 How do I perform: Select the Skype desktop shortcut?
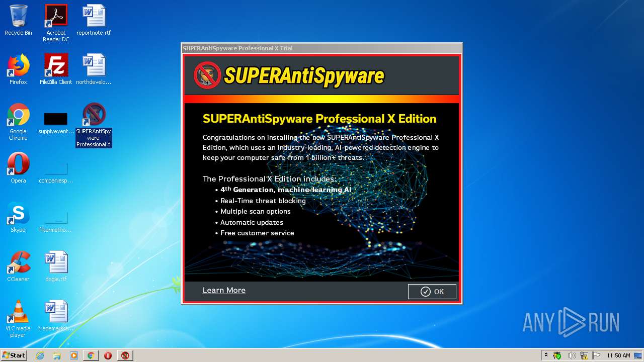pos(18,217)
